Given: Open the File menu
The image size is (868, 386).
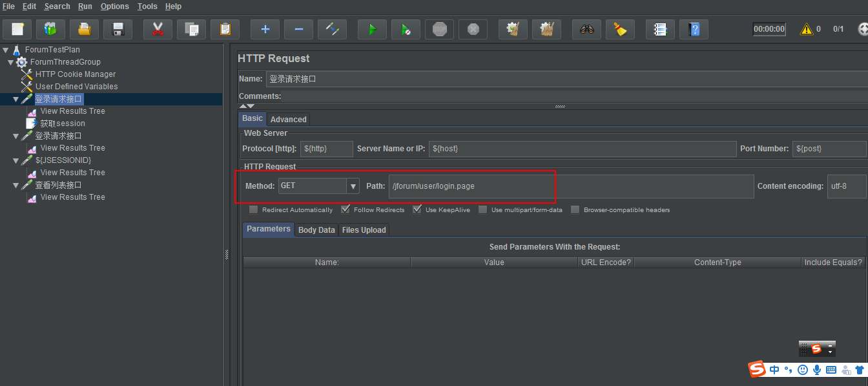Looking at the screenshot, I should coord(8,6).
